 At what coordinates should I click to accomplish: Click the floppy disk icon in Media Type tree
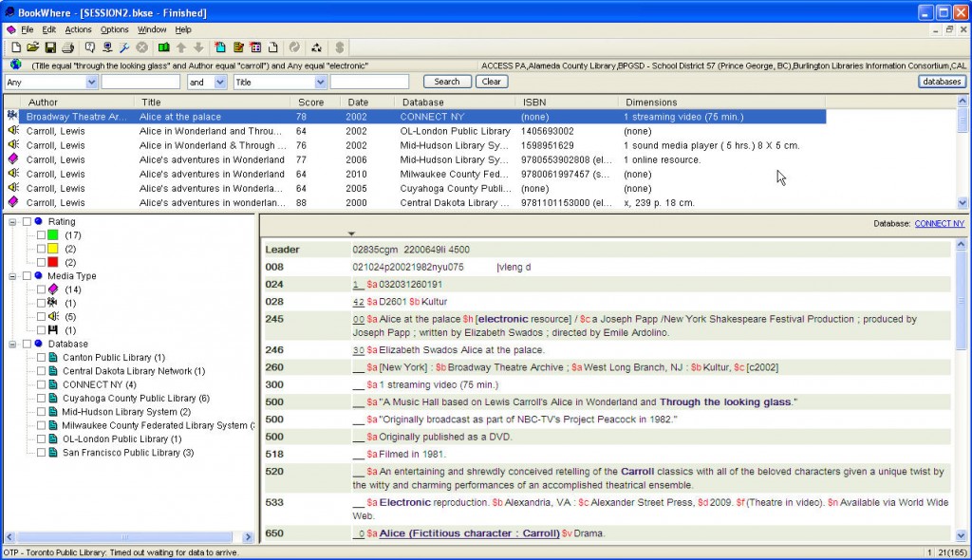53,330
